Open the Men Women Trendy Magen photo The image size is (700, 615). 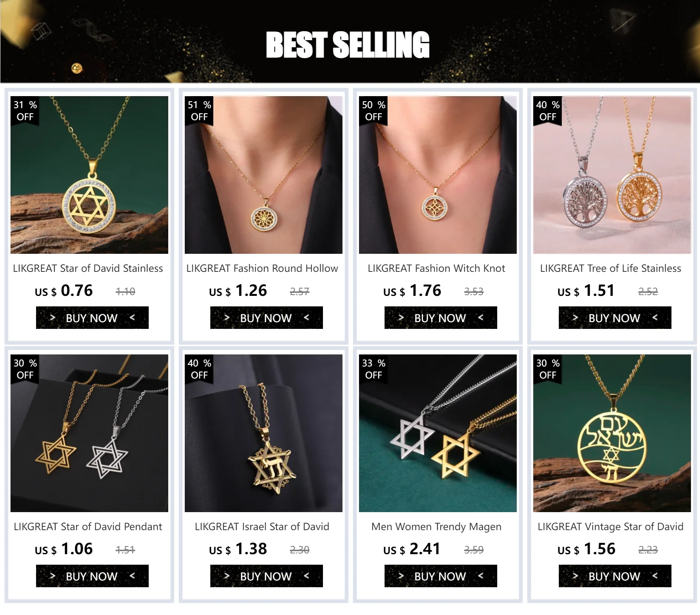pos(438,433)
